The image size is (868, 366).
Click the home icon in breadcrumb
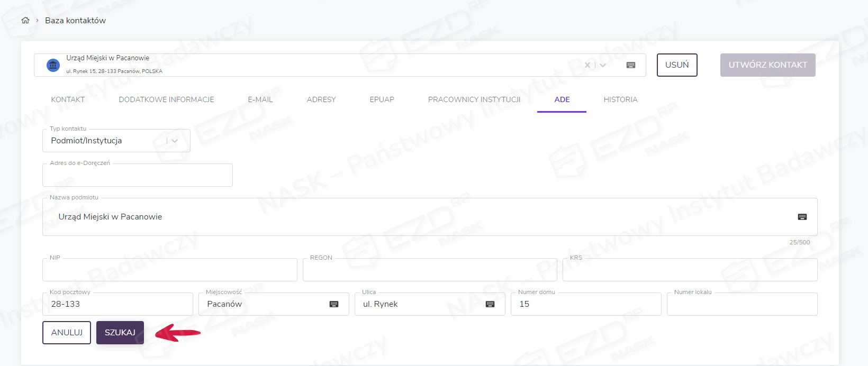tap(25, 21)
